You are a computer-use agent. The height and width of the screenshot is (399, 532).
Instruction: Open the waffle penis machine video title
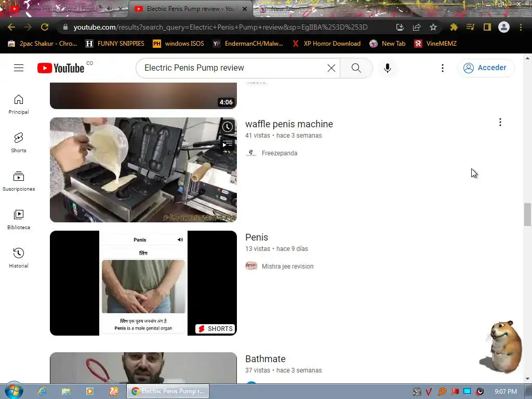click(x=289, y=124)
